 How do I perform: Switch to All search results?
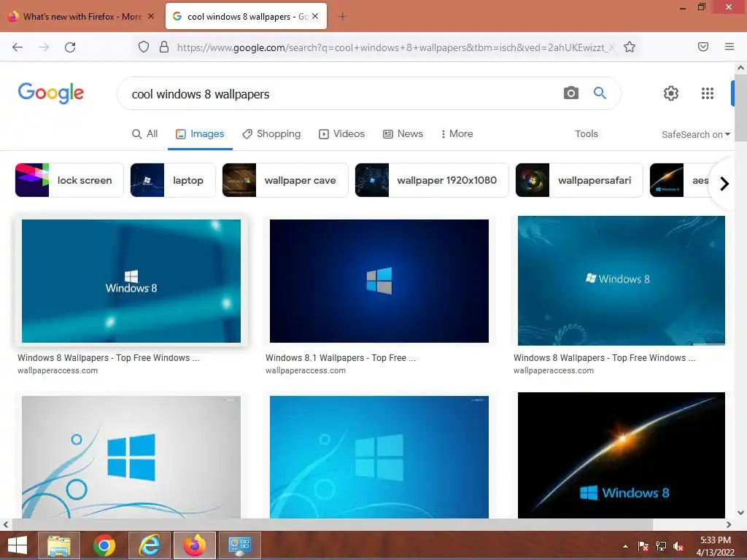click(x=145, y=134)
